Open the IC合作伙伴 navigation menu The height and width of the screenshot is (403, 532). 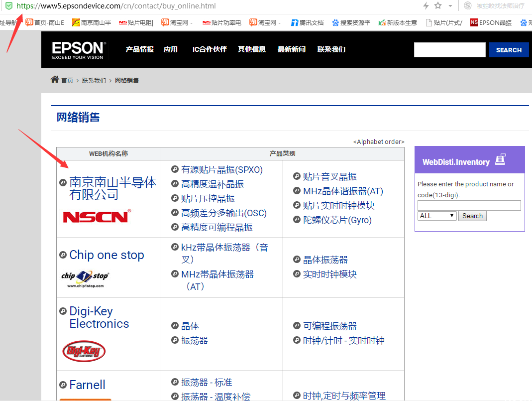point(210,49)
